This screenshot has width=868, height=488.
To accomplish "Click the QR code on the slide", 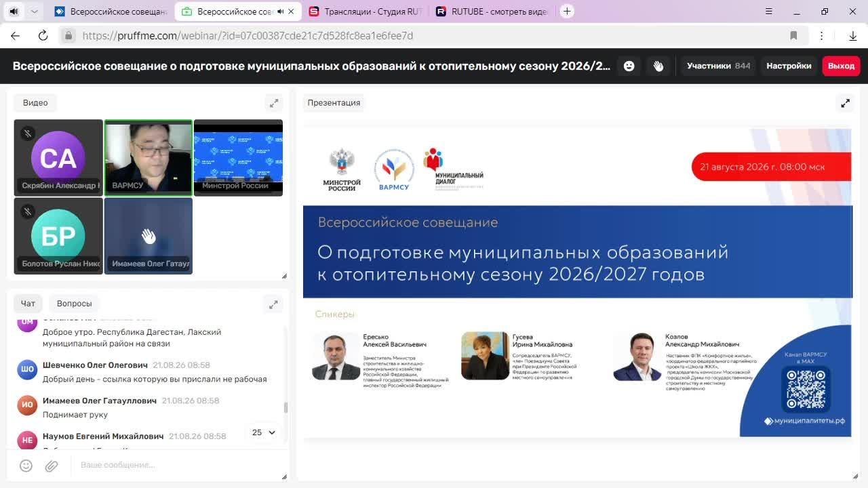I will (806, 389).
